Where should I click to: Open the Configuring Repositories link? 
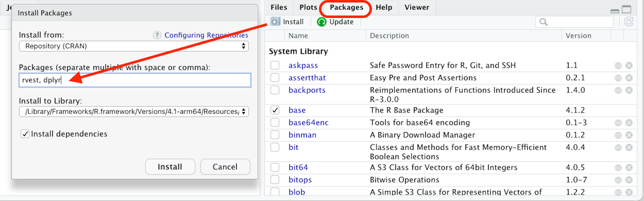206,35
